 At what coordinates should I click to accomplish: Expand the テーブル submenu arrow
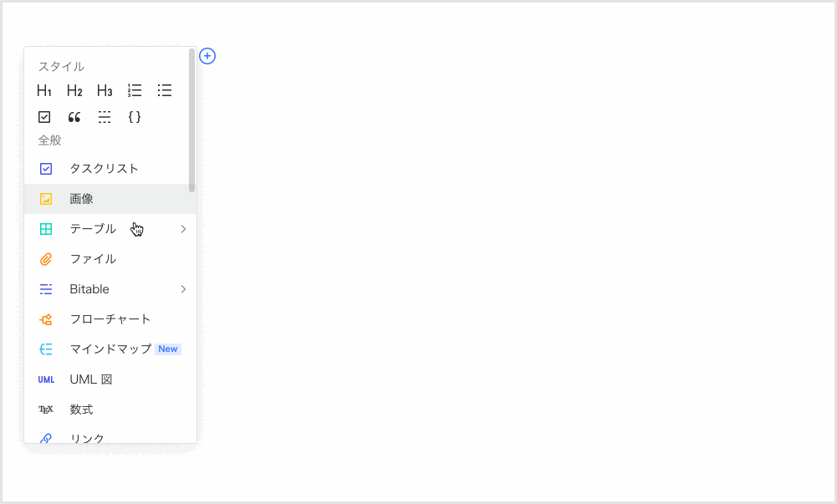click(183, 229)
